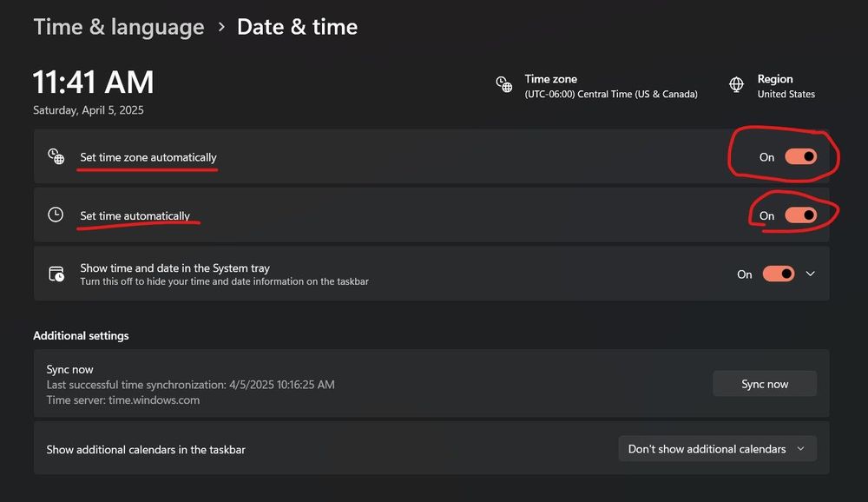Click the 11:41 AM time display

tap(93, 83)
